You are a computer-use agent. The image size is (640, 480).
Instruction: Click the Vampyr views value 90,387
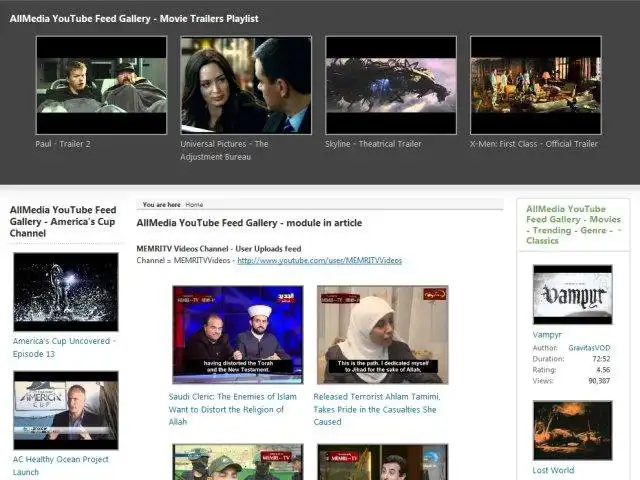(599, 381)
